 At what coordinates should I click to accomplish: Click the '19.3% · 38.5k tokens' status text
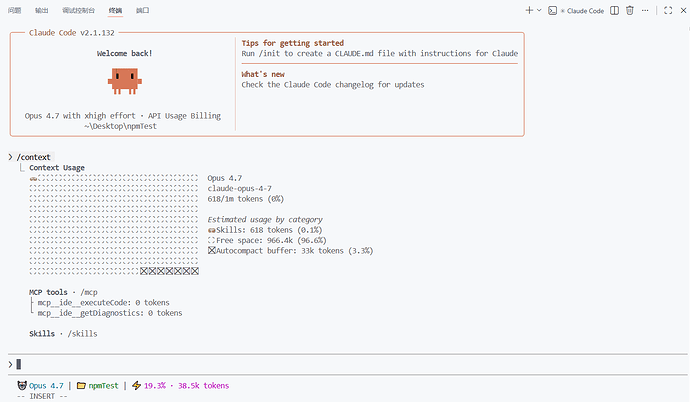187,386
